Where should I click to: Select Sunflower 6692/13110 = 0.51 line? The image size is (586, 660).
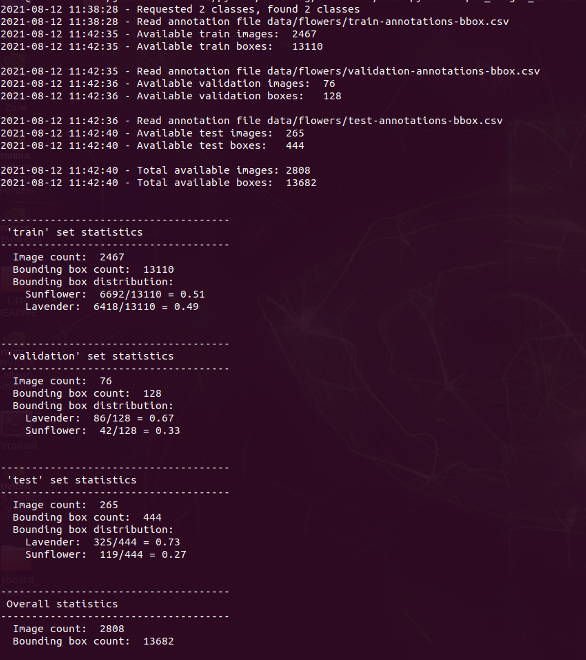coord(115,294)
